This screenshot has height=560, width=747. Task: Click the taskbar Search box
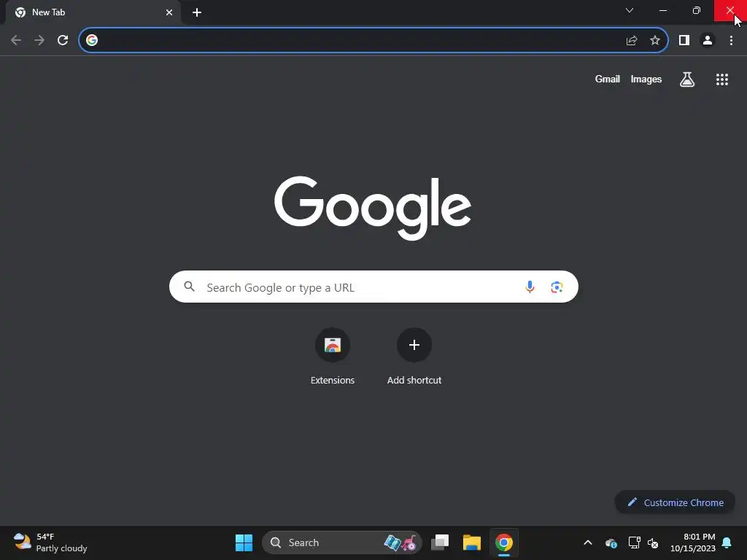(x=341, y=542)
